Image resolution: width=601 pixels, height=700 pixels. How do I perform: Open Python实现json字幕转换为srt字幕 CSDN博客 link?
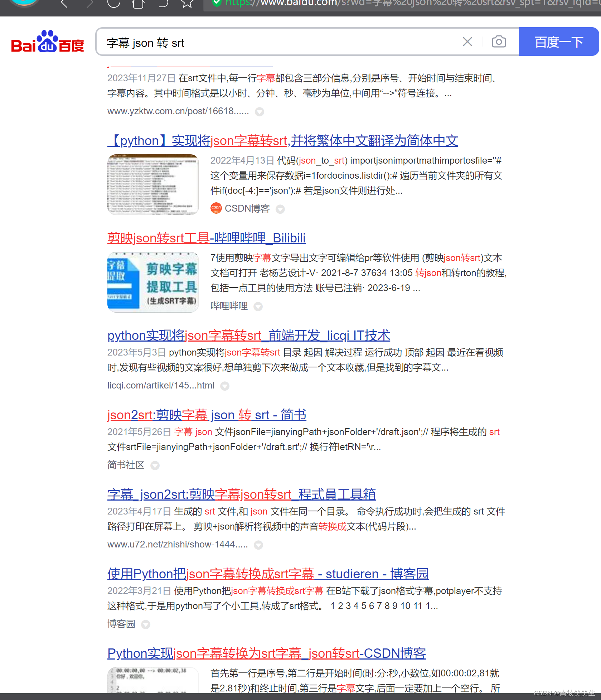[267, 653]
